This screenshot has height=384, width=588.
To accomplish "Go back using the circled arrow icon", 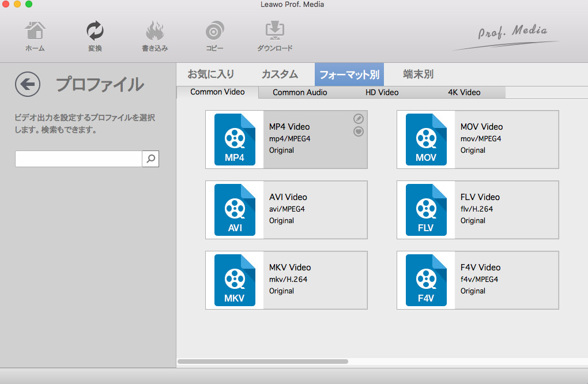I will [x=28, y=85].
